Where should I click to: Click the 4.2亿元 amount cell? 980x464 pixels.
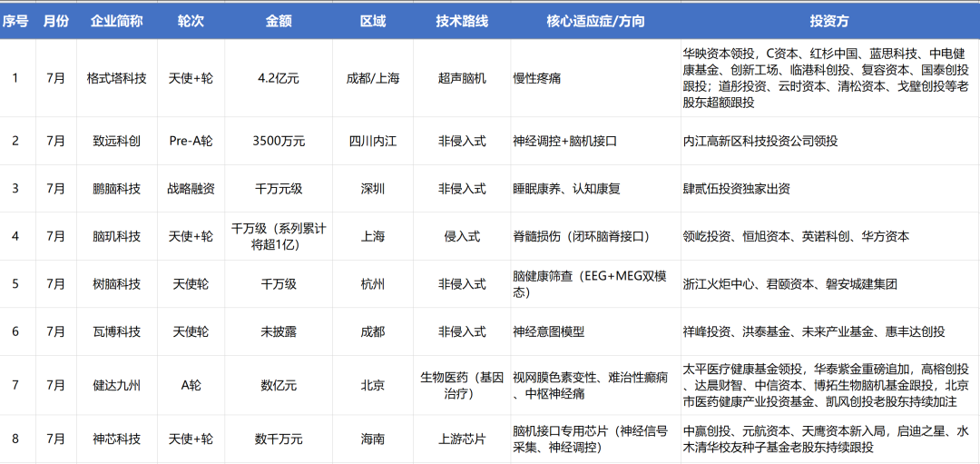coord(279,79)
